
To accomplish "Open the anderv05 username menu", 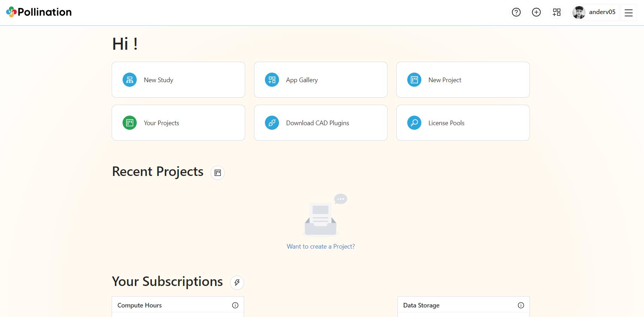I will tap(602, 12).
